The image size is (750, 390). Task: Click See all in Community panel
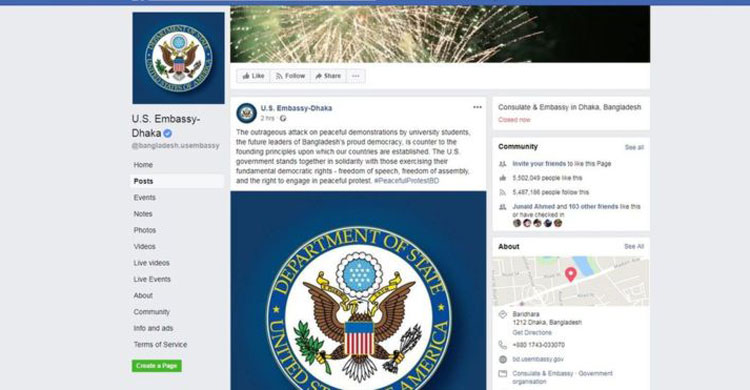[634, 147]
